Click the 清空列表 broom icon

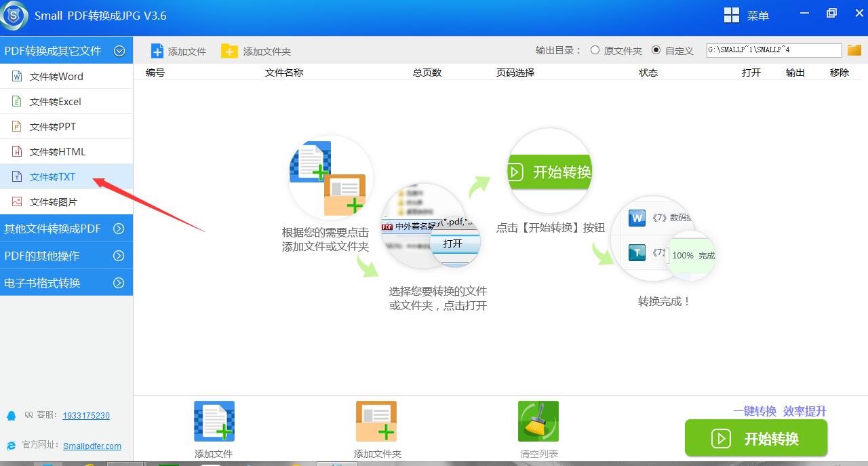[538, 421]
